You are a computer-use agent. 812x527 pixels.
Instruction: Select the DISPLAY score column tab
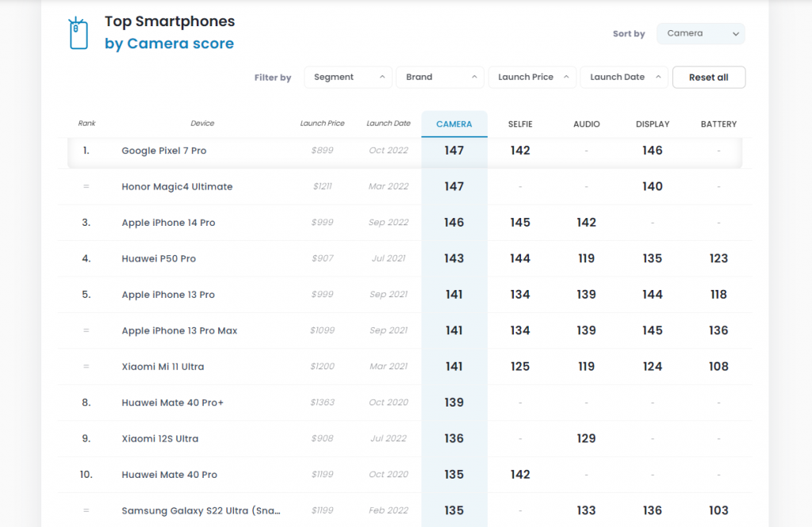(652, 124)
